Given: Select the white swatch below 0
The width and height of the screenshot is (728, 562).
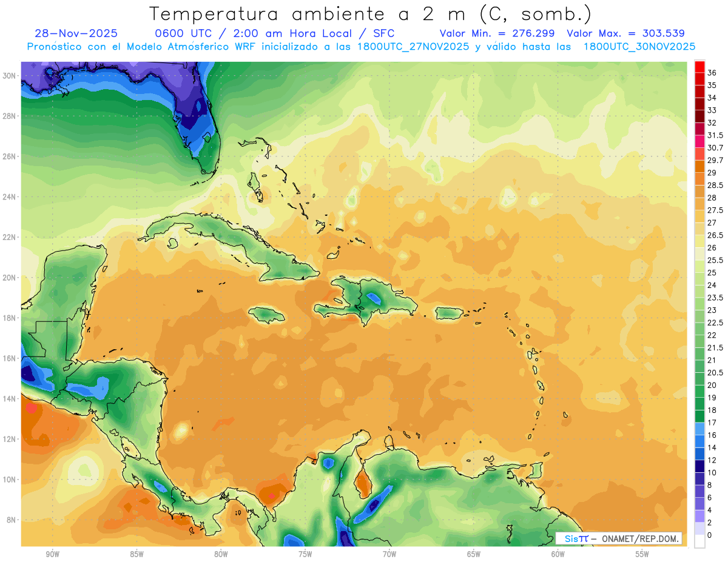Looking at the screenshot, I should [699, 541].
